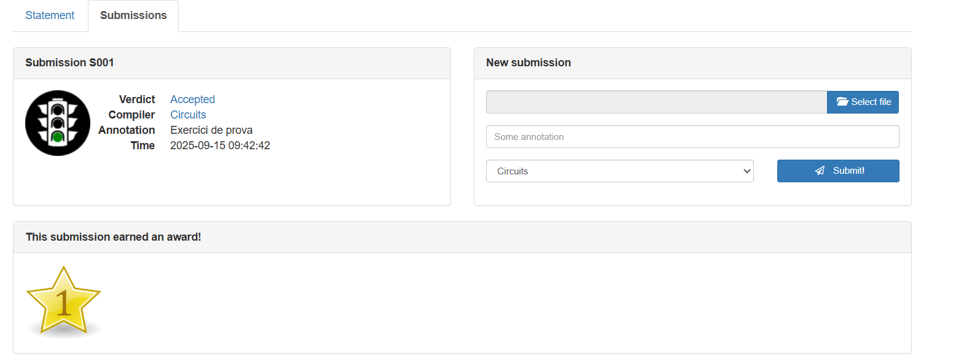
Task: Click the Submission S001 panel heading
Action: [x=69, y=63]
